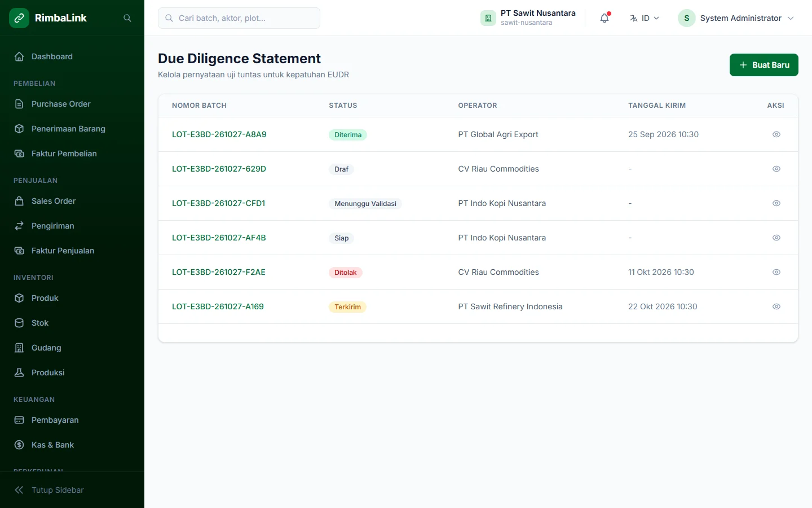Click the Gudang building icon
The width and height of the screenshot is (812, 508).
[x=19, y=348]
